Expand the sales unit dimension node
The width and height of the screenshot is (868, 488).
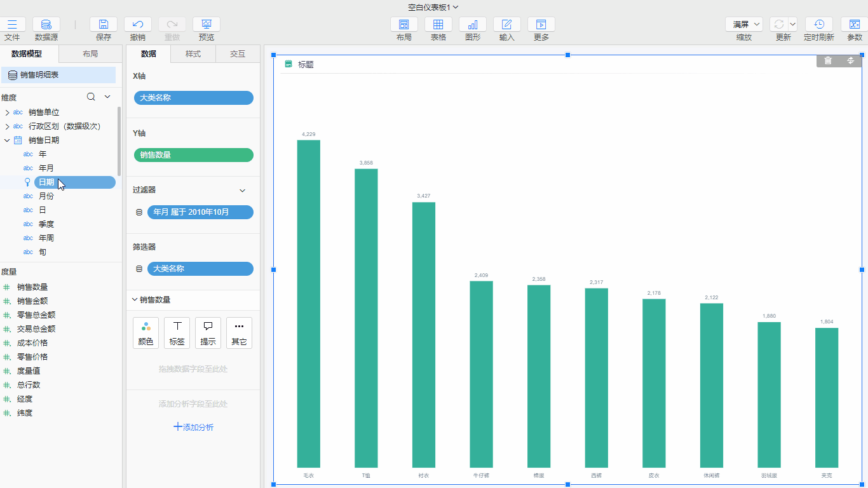click(7, 112)
